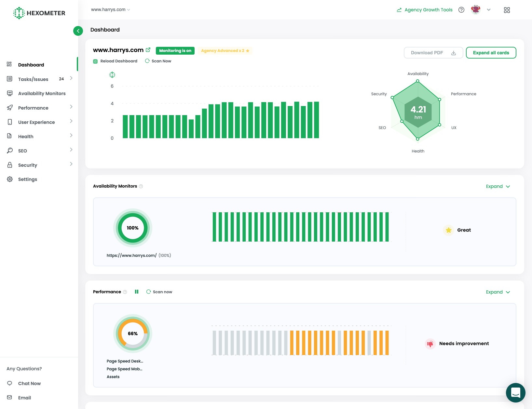Click Page Speed Desk... metric label
532x409 pixels.
coord(125,361)
